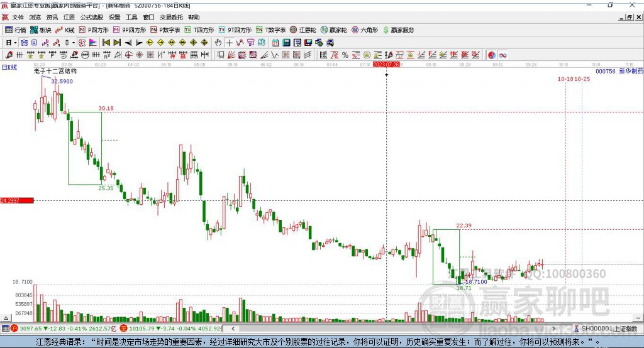The width and height of the screenshot is (644, 348).
Task: Click the 22.39 price level label
Action: (x=464, y=226)
